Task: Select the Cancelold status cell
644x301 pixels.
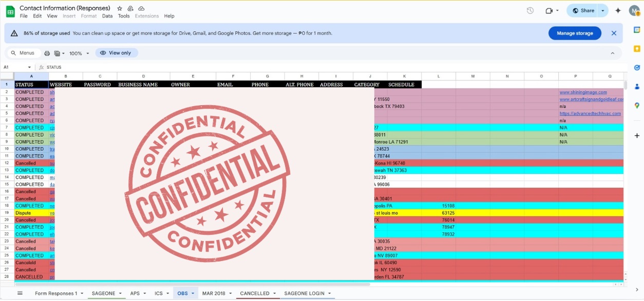Action: tap(31, 263)
